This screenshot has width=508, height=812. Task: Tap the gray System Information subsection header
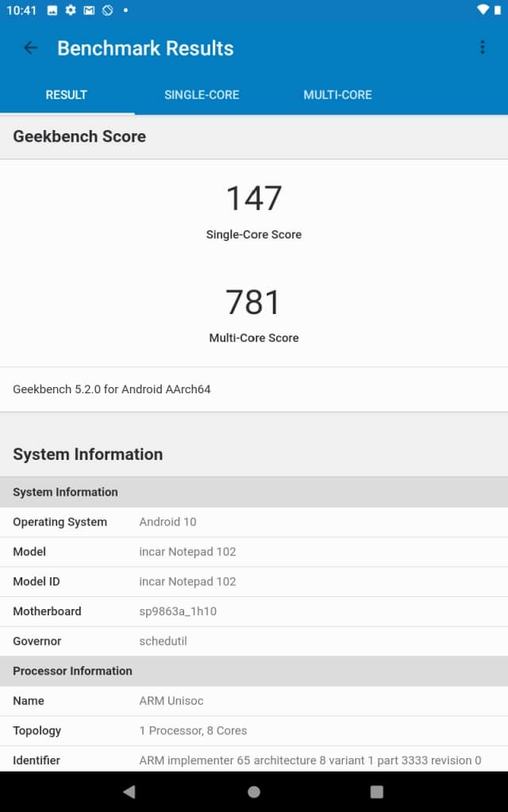coord(254,492)
